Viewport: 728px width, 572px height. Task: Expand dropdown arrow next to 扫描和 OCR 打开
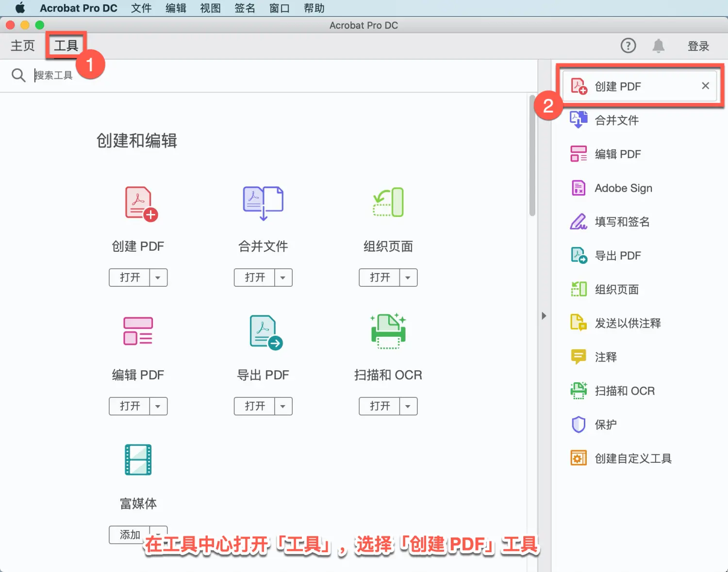click(x=408, y=406)
